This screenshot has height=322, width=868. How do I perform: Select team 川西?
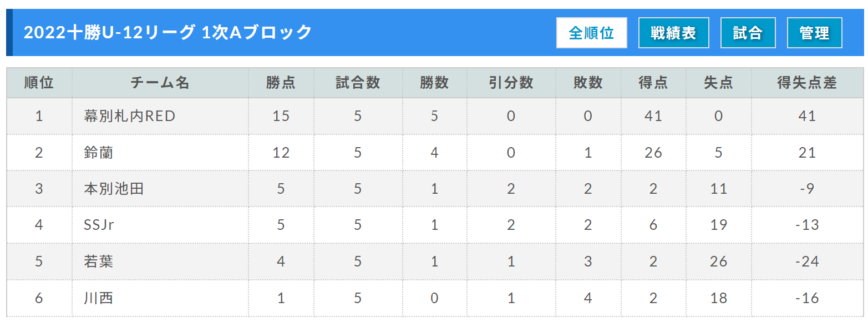(99, 298)
